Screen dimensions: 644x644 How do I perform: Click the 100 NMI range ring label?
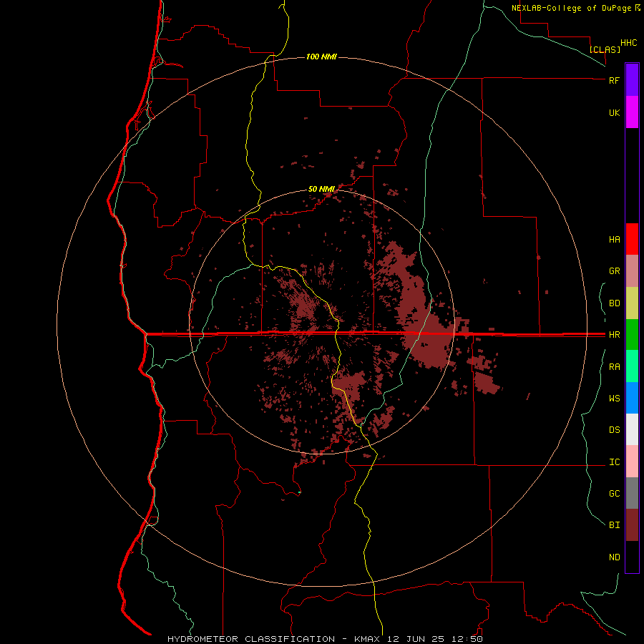pyautogui.click(x=321, y=57)
